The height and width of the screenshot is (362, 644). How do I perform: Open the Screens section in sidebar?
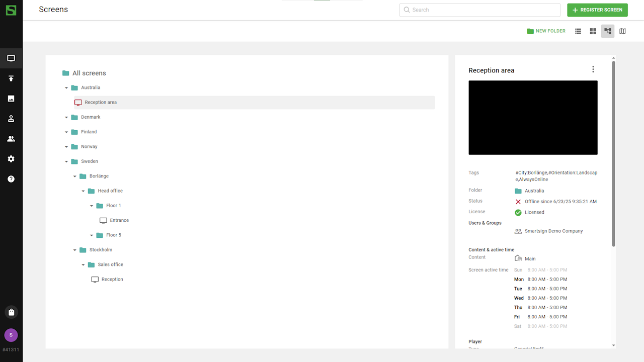click(x=11, y=58)
